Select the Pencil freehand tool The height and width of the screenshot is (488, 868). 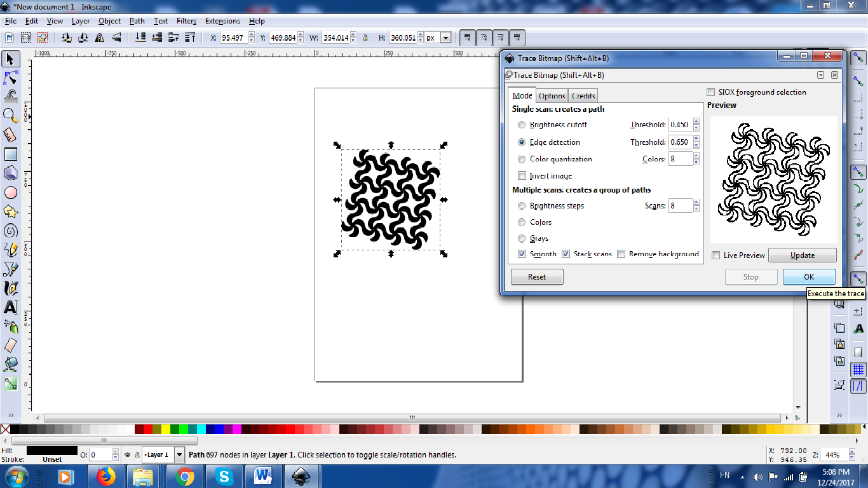click(11, 249)
